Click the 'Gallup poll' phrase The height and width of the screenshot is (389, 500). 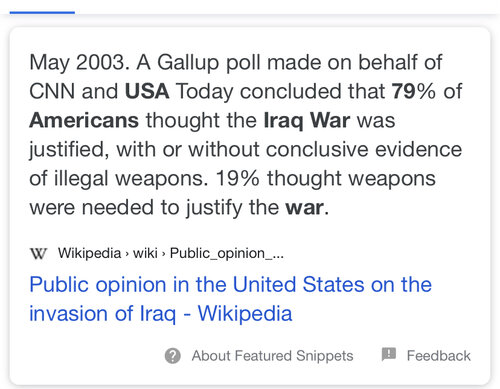(x=207, y=62)
